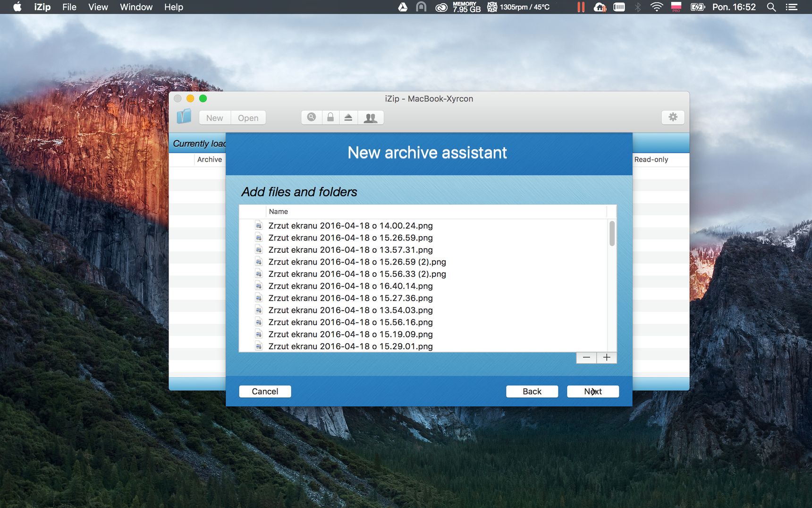The height and width of the screenshot is (508, 812).
Task: Click the Google Drive menu bar icon
Action: 403,7
